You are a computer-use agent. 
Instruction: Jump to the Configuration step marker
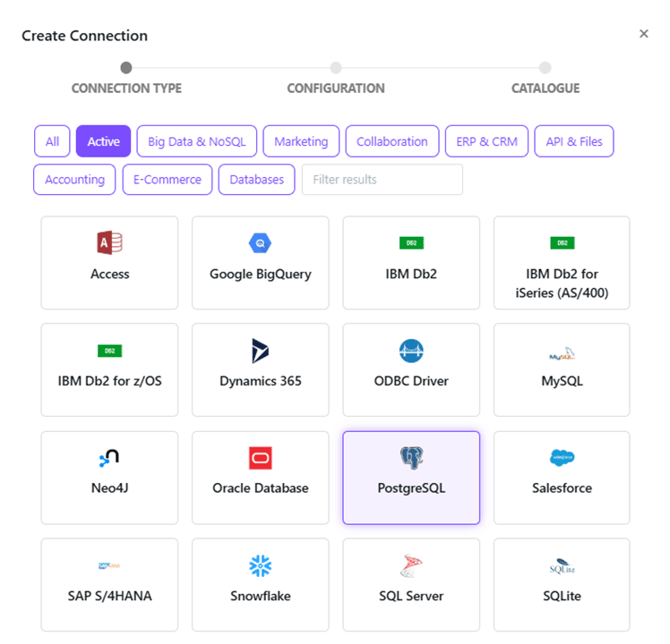coord(336,68)
